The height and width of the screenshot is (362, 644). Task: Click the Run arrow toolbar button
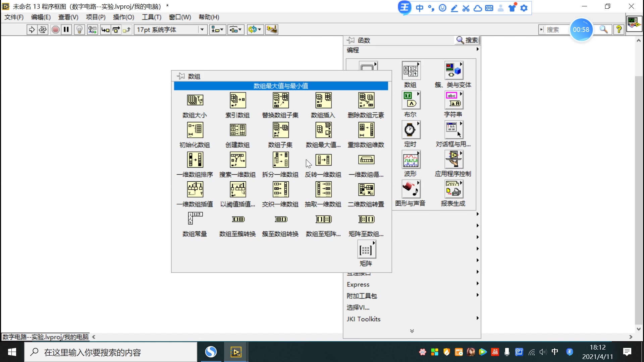pyautogui.click(x=32, y=30)
